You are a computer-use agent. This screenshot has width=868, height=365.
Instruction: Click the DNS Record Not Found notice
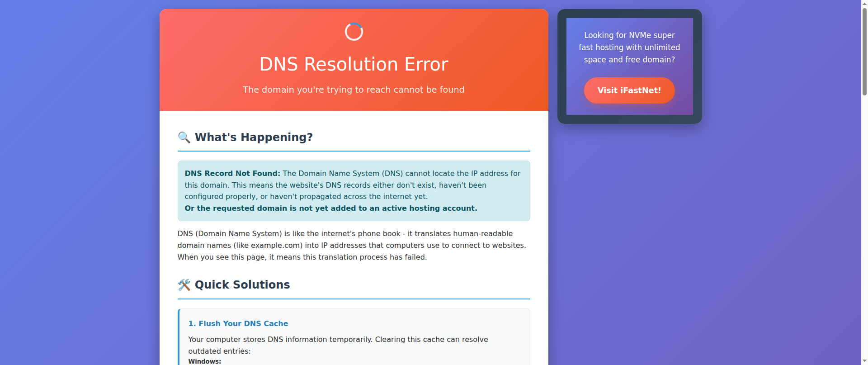pos(354,191)
